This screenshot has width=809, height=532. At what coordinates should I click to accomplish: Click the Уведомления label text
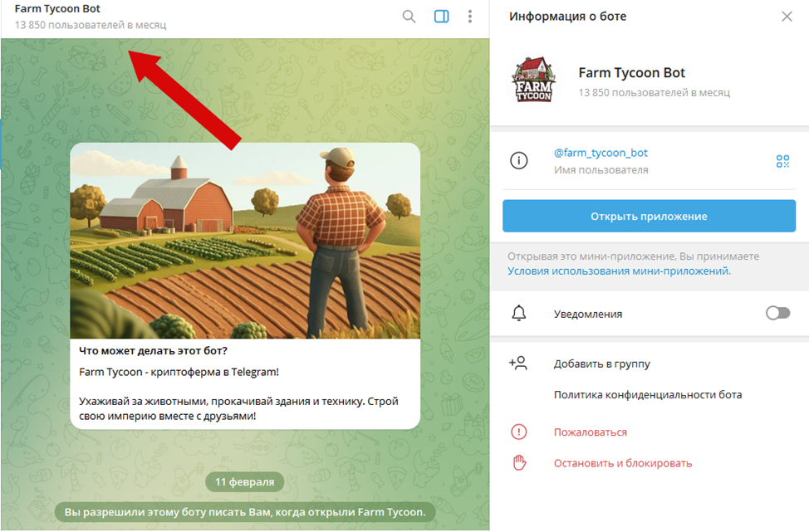pos(588,314)
